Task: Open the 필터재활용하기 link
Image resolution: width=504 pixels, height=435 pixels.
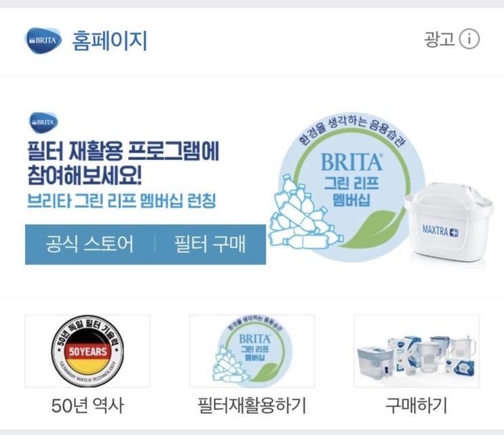Action: (x=252, y=405)
